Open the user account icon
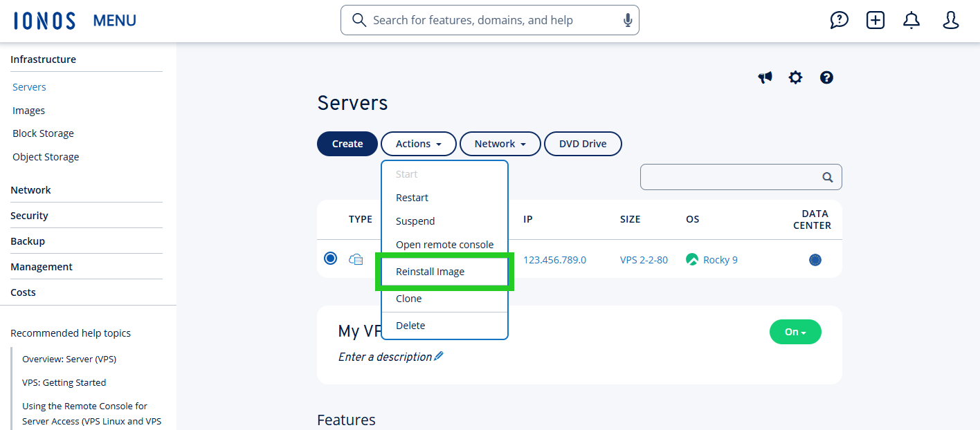The width and height of the screenshot is (980, 430). point(951,20)
